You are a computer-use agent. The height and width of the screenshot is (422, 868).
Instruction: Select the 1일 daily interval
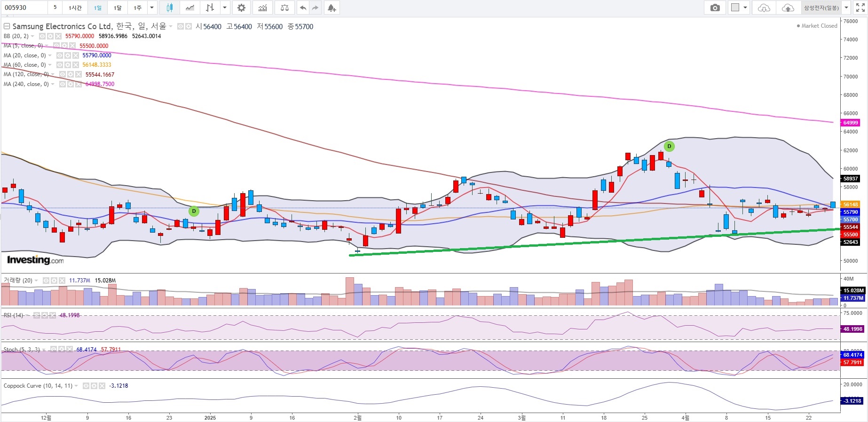(x=97, y=8)
